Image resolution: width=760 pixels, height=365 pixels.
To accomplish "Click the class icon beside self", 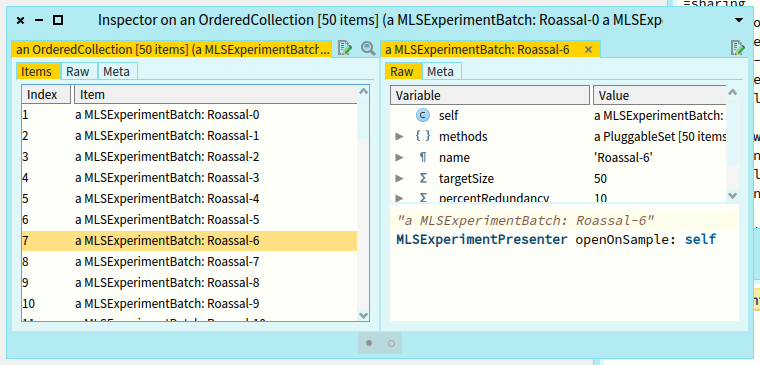I will tap(423, 115).
